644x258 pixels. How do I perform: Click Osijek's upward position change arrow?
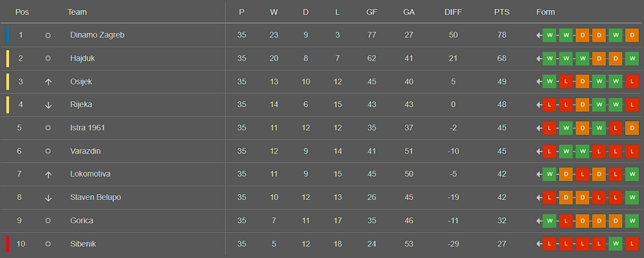[x=48, y=82]
